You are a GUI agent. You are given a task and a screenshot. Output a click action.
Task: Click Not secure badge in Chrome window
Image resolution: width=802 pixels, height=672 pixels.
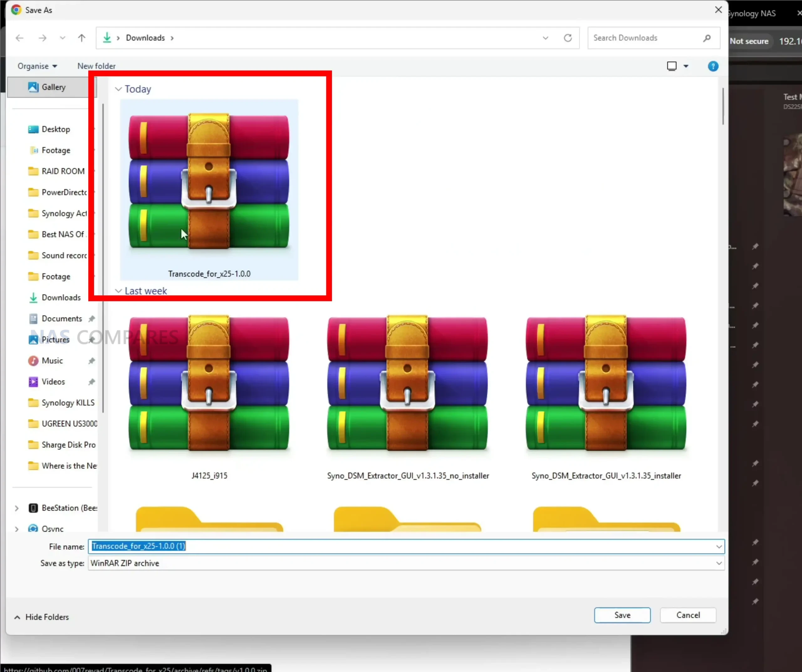click(749, 41)
